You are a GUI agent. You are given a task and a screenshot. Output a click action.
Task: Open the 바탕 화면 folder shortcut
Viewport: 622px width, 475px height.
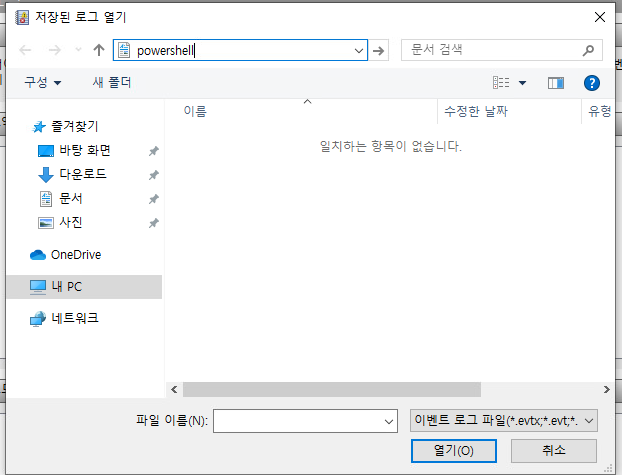pos(84,150)
